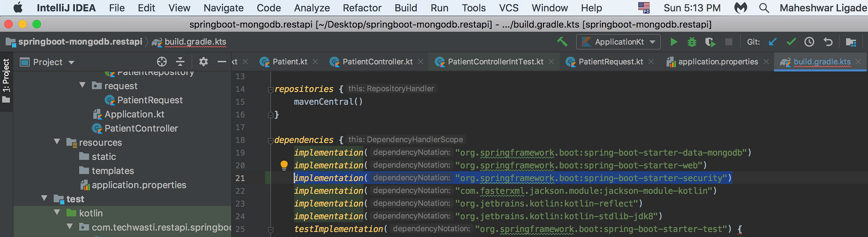Image resolution: width=868 pixels, height=237 pixels.
Task: Open the Refactor menu
Action: (362, 8)
